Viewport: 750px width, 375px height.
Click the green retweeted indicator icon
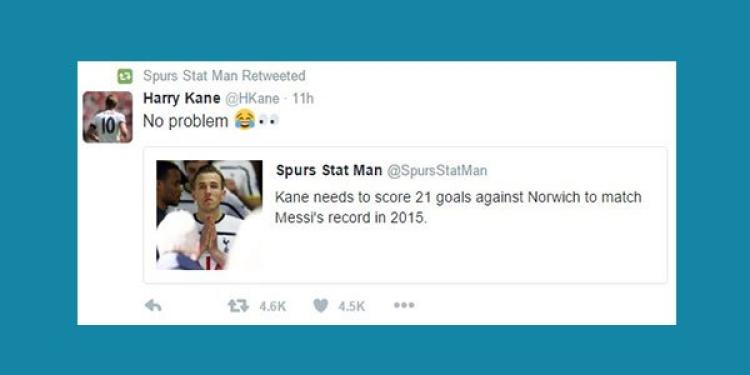[x=125, y=76]
